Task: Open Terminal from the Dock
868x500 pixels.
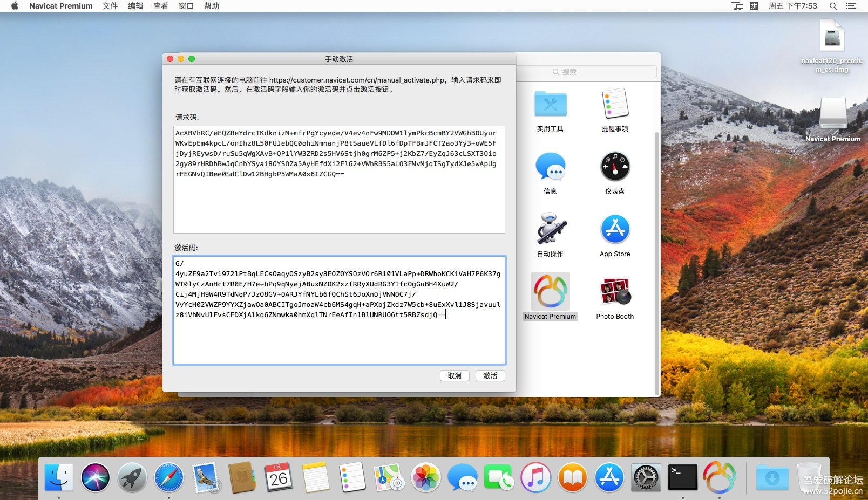Action: click(682, 478)
